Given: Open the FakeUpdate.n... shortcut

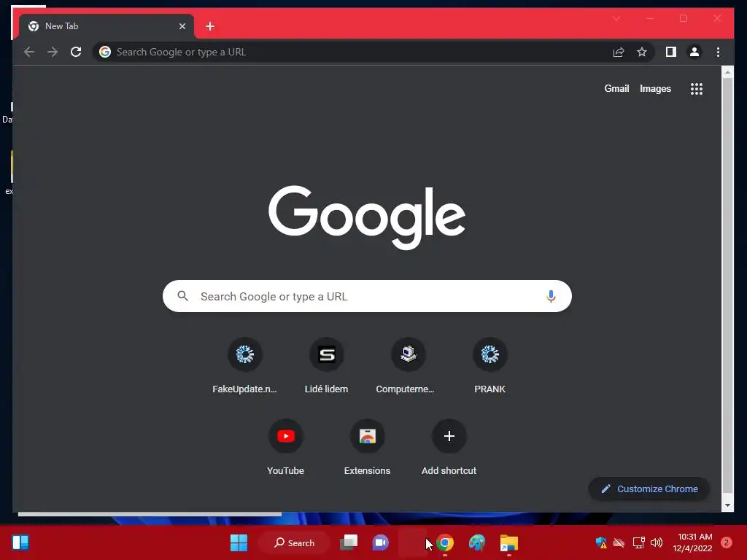Looking at the screenshot, I should tap(244, 366).
